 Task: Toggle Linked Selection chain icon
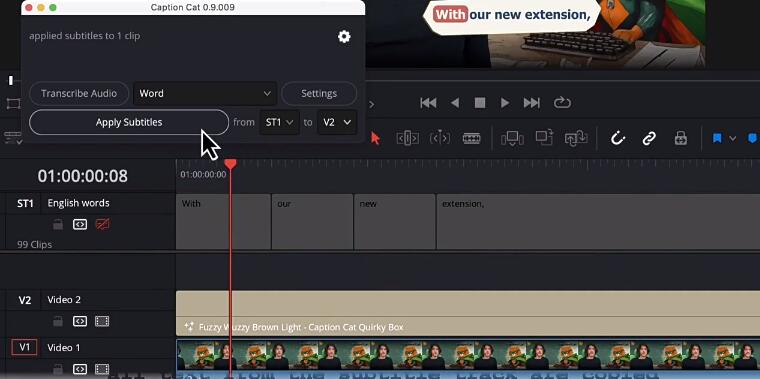coord(649,139)
